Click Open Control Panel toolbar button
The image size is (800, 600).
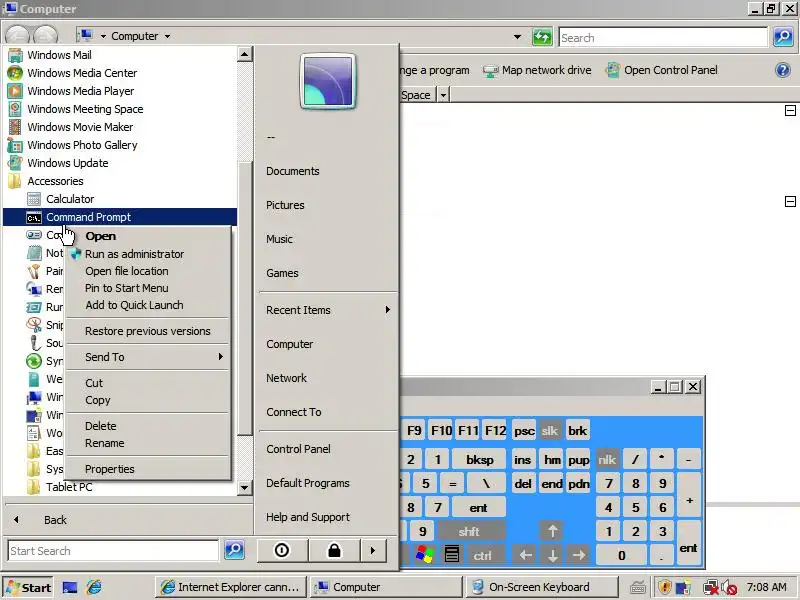pyautogui.click(x=662, y=70)
